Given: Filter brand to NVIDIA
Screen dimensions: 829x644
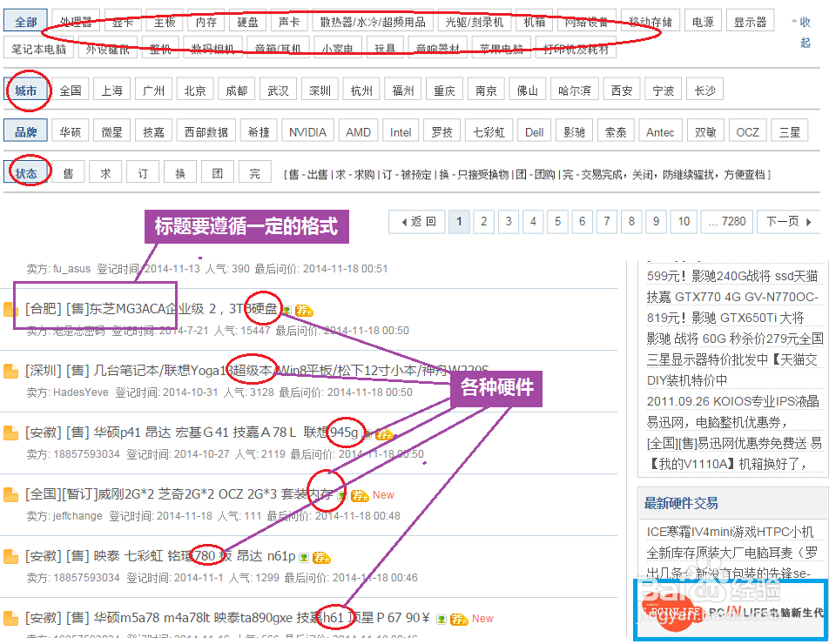Looking at the screenshot, I should coord(307,132).
